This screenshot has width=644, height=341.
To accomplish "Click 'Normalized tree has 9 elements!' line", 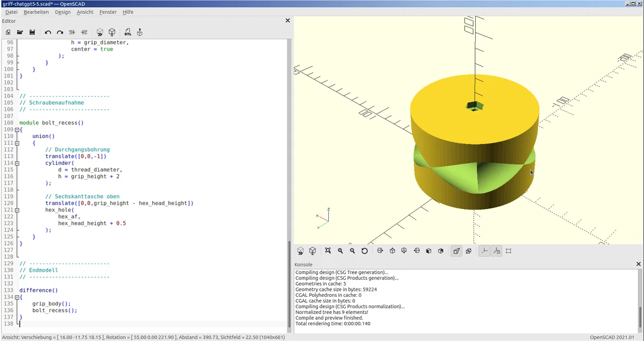I will 332,312.
